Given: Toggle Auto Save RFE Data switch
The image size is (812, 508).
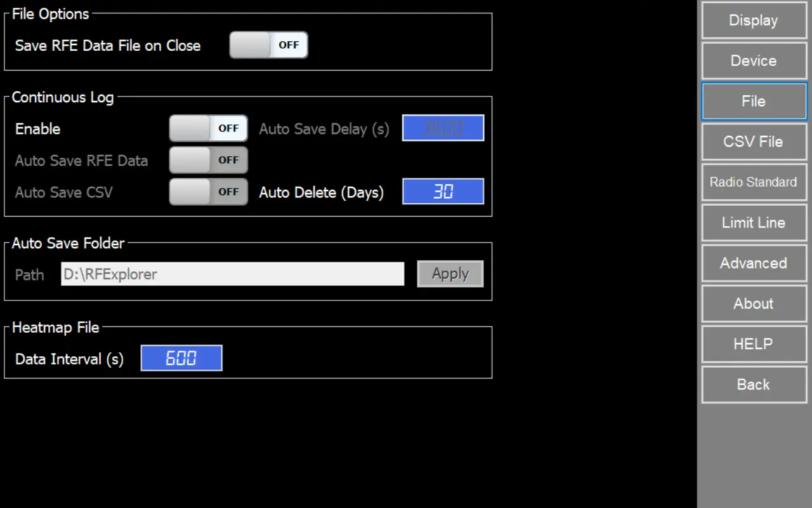Looking at the screenshot, I should point(208,160).
